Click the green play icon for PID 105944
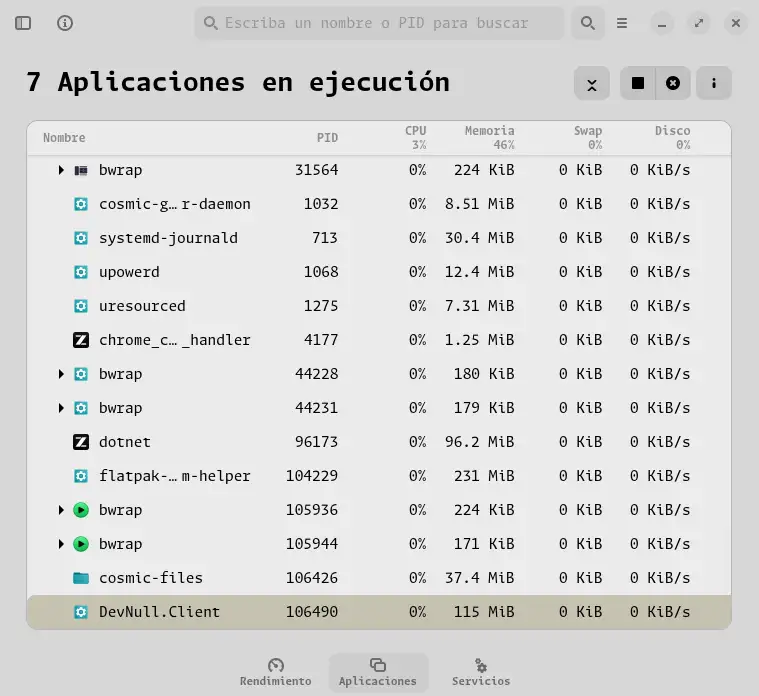759x696 pixels. click(x=81, y=544)
